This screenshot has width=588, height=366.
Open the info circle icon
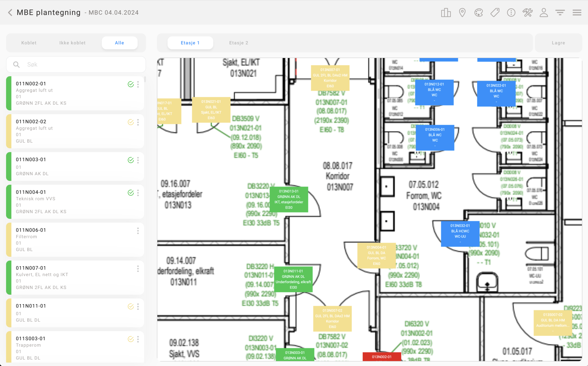(511, 13)
